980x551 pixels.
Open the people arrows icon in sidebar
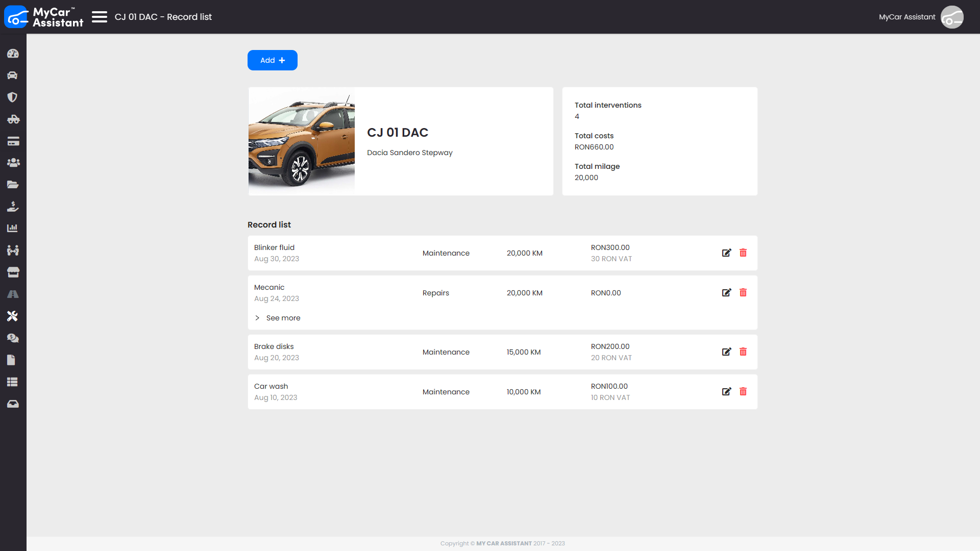13,251
